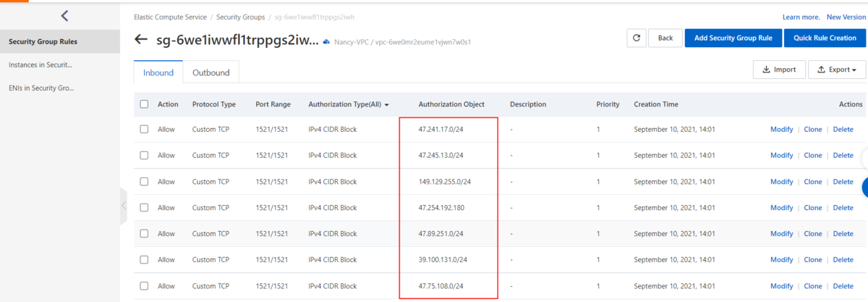This screenshot has width=868, height=302.
Task: Modify the 149.129.255.0/24 rule
Action: coord(782,181)
